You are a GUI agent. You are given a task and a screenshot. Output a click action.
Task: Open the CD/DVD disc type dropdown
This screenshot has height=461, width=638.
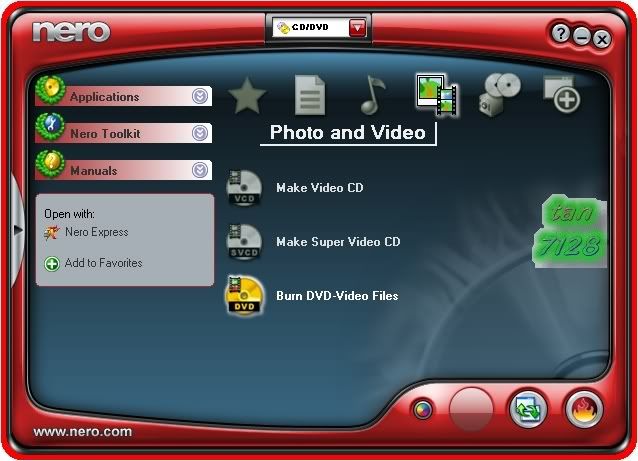(x=358, y=28)
